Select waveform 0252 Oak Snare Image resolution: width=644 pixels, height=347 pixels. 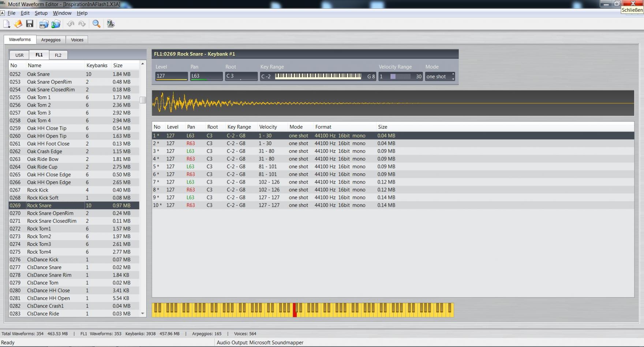coord(74,74)
